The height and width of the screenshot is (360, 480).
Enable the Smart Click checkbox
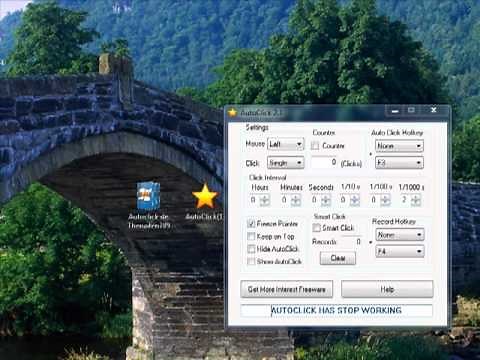pos(316,228)
